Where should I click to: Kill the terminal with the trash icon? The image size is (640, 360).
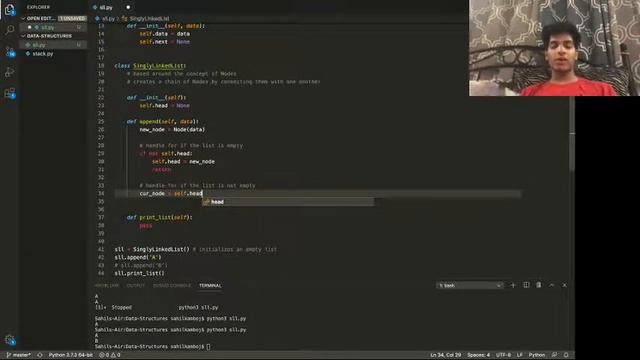(539, 285)
